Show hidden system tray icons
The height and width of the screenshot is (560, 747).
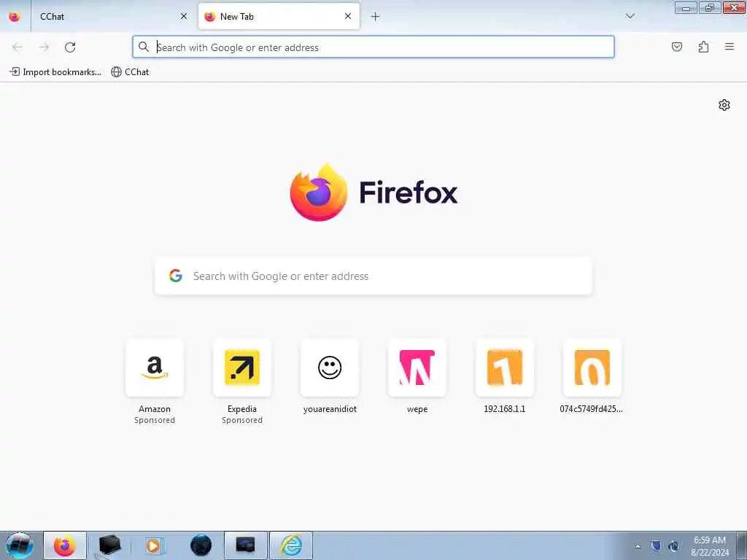[x=638, y=546]
